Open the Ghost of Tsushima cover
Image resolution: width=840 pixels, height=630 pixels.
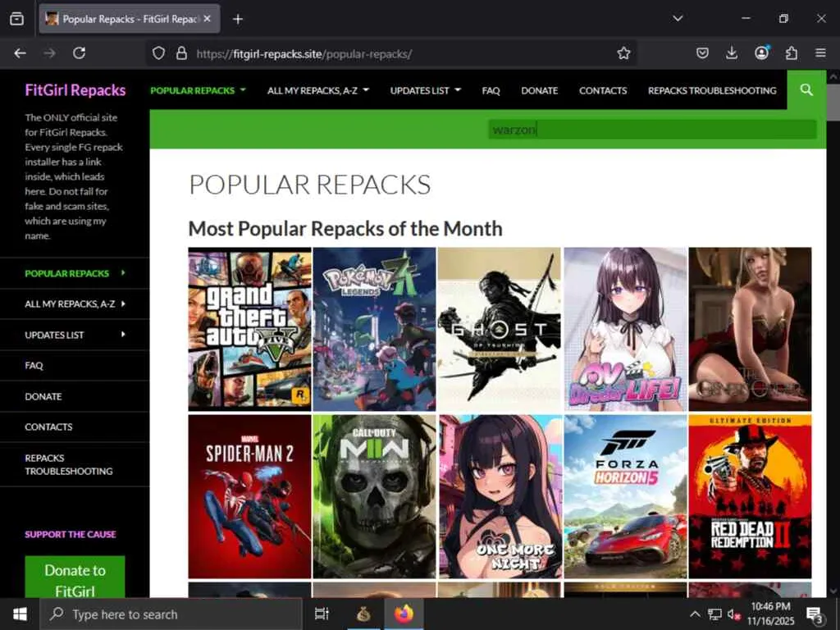(500, 329)
